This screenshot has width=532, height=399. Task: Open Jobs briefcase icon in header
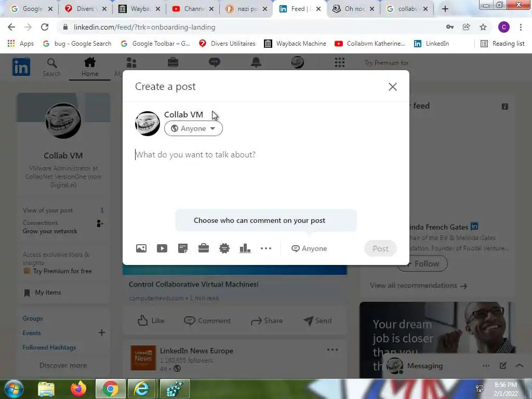(x=173, y=62)
